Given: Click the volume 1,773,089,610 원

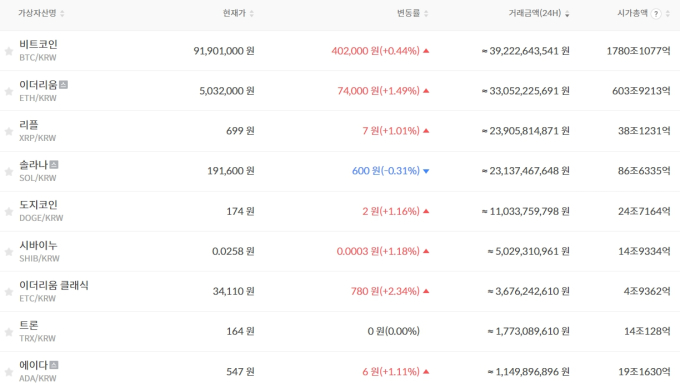Looking at the screenshot, I should (528, 331).
